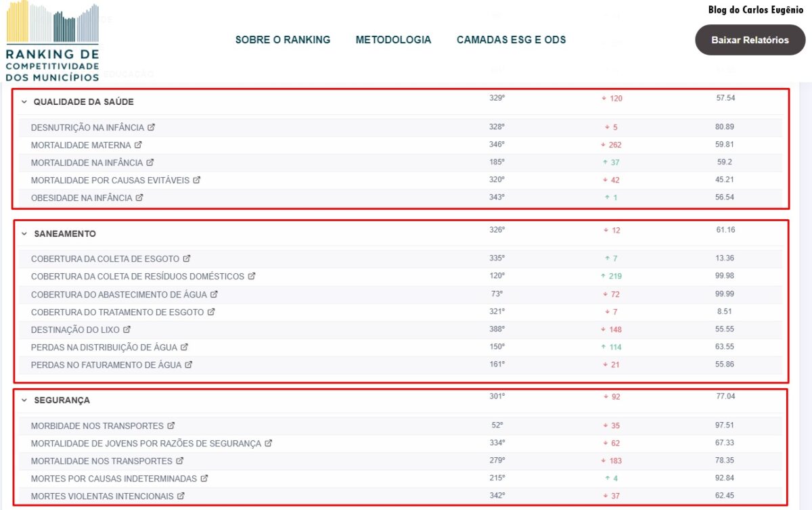Open external link icon beside Morbidade nos Transportes

(x=171, y=425)
